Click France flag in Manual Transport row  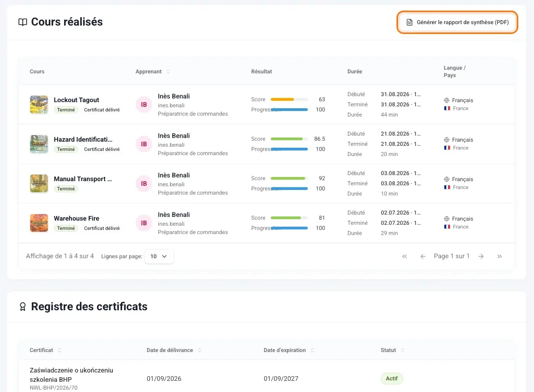coord(447,187)
